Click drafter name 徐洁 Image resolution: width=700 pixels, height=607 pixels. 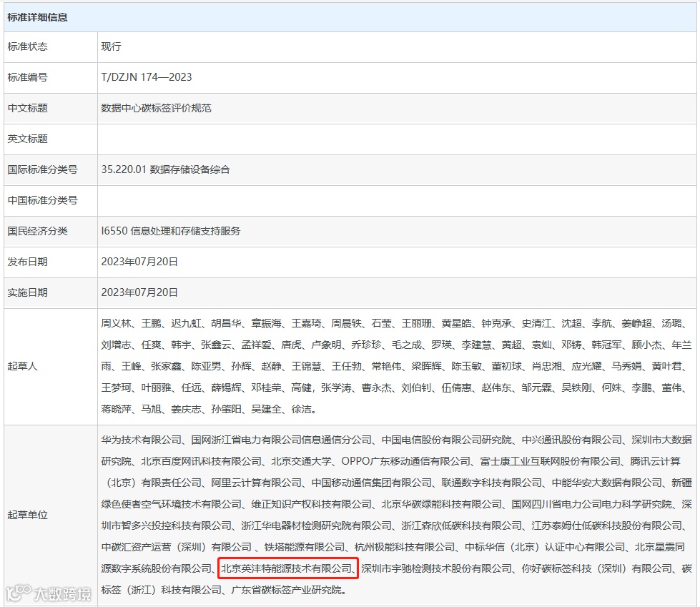[301, 409]
